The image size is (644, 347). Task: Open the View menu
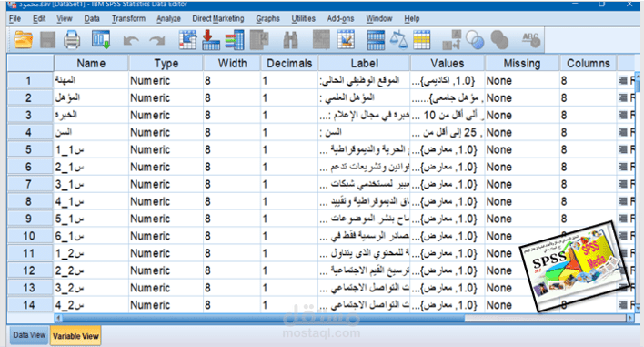coord(64,18)
